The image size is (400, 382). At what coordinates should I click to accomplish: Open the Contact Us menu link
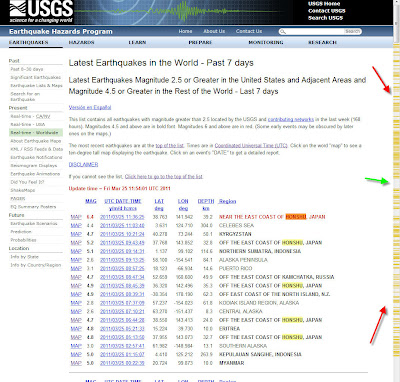[x=249, y=31]
